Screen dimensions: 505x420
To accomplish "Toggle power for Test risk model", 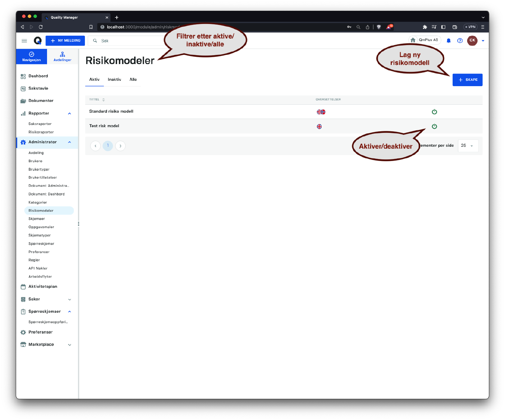I will coord(434,126).
